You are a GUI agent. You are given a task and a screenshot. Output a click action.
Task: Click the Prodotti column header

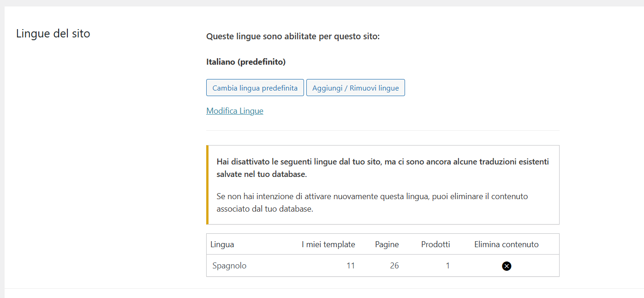coord(435,244)
